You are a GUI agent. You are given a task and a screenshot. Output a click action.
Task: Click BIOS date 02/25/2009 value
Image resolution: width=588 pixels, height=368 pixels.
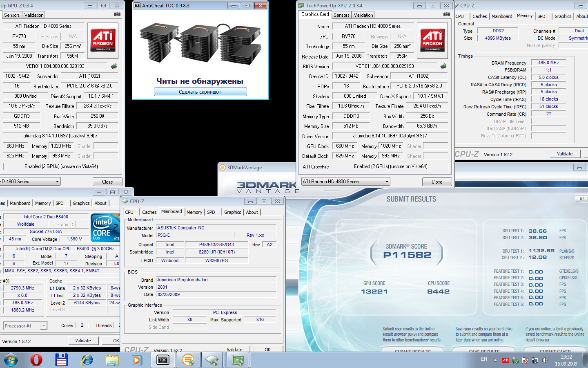[216, 294]
